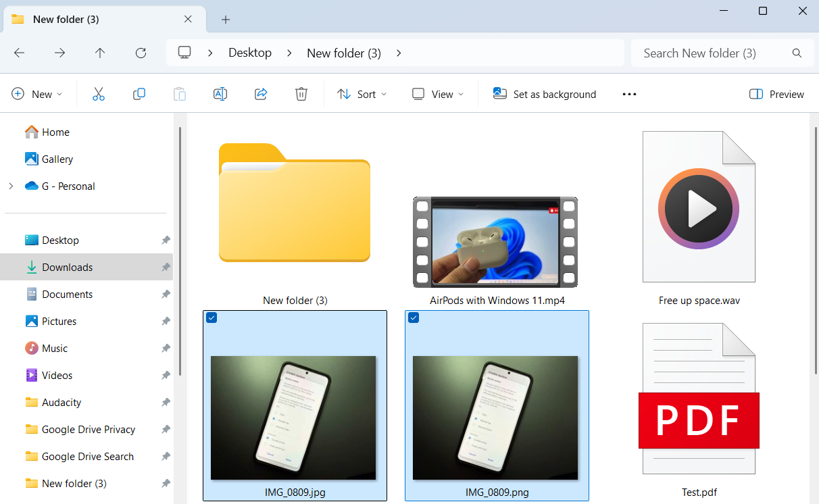Open Gallery in the navigation pane

49,159
